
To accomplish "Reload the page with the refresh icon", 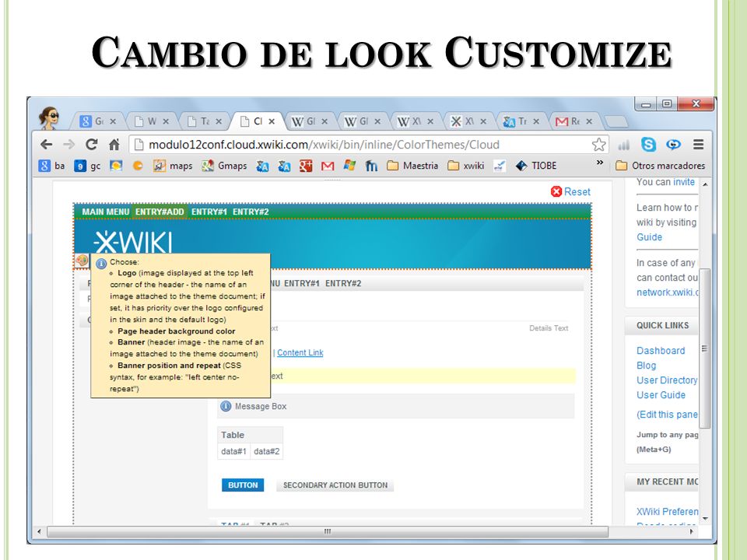I will click(92, 145).
